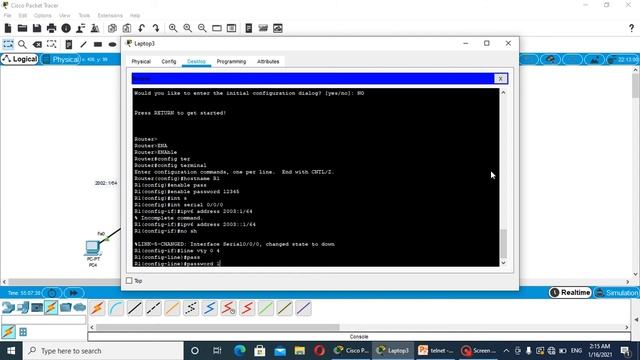Choose the Serial DCE red cable

point(228,308)
